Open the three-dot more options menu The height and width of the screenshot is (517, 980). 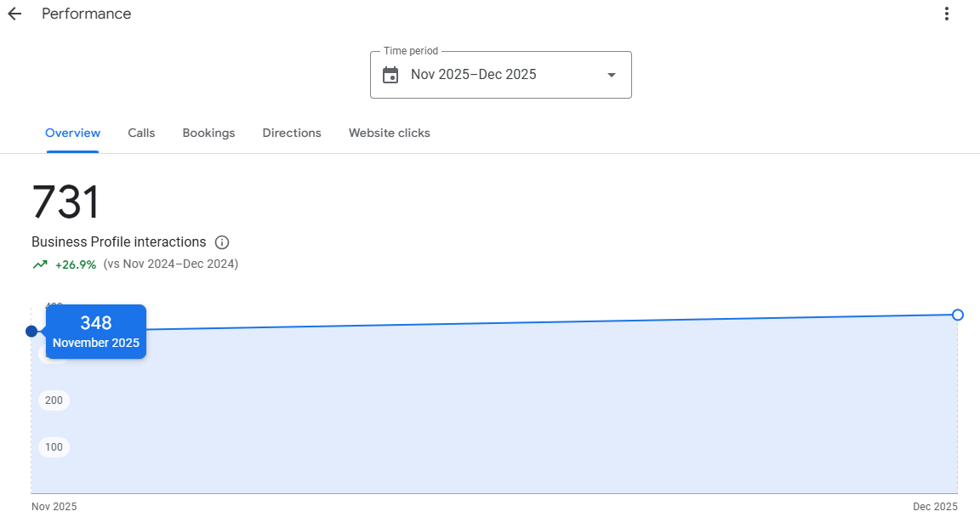pyautogui.click(x=947, y=14)
